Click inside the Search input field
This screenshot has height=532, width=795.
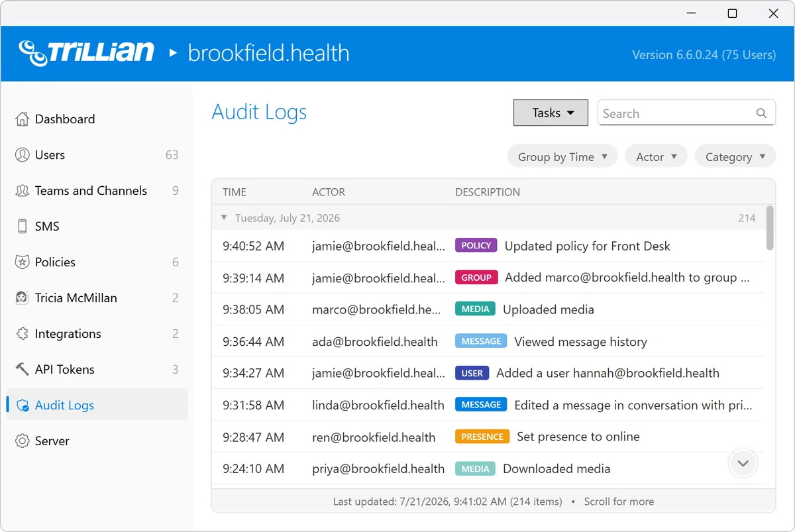676,113
